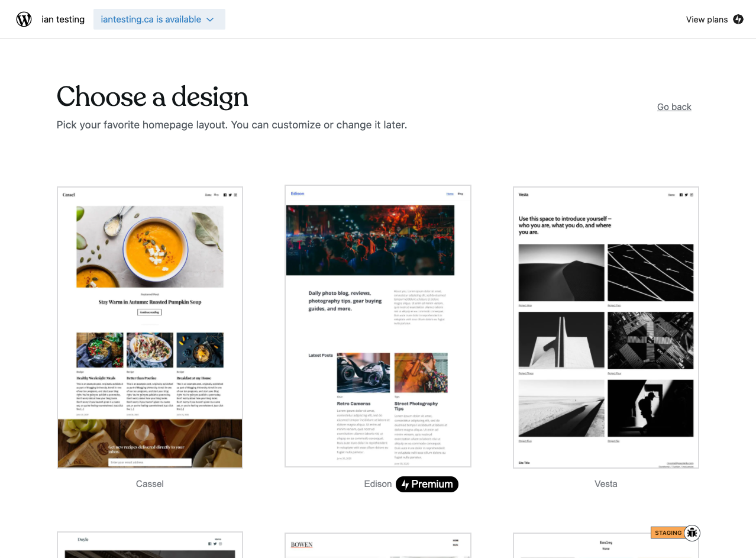
Task: Click the ian testing site title
Action: (x=63, y=20)
